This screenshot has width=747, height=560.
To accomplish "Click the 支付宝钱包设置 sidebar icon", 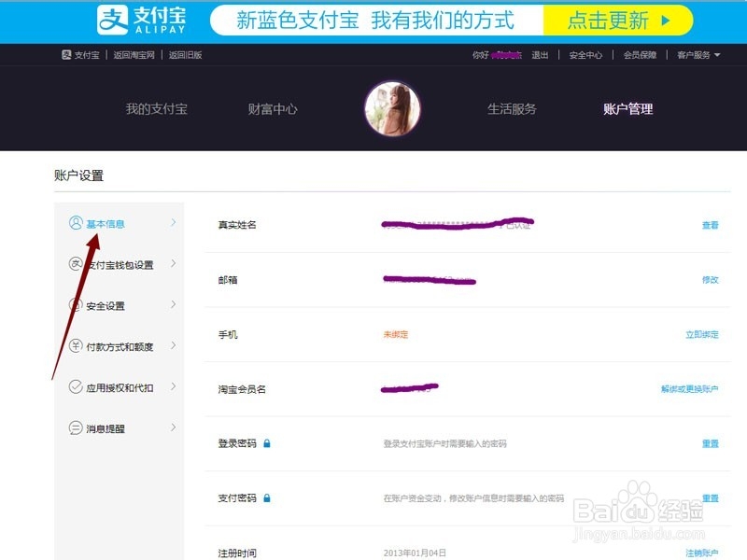I will pos(76,263).
